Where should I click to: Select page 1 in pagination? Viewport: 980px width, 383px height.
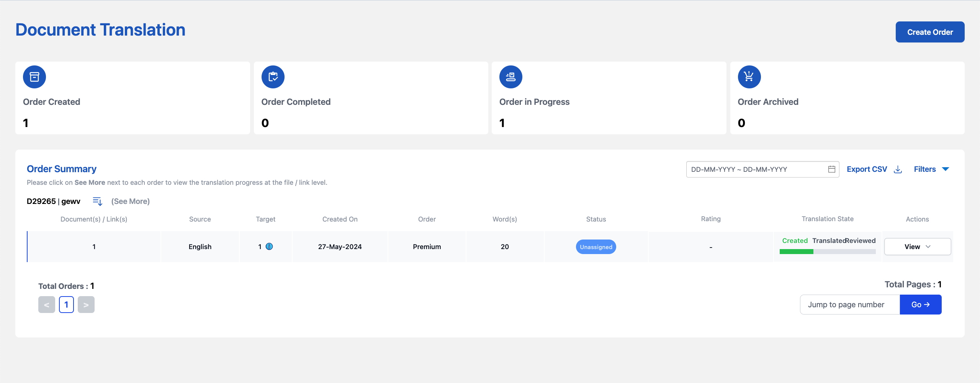coord(66,305)
